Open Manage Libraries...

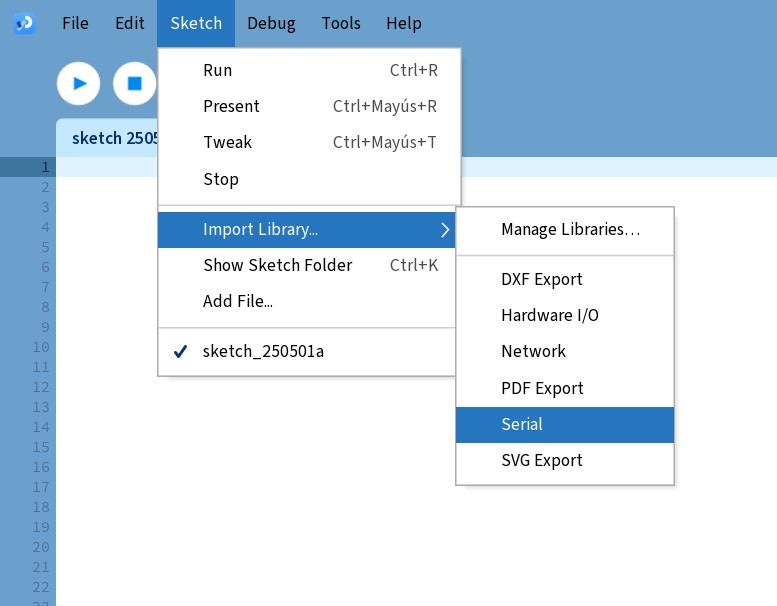click(565, 229)
